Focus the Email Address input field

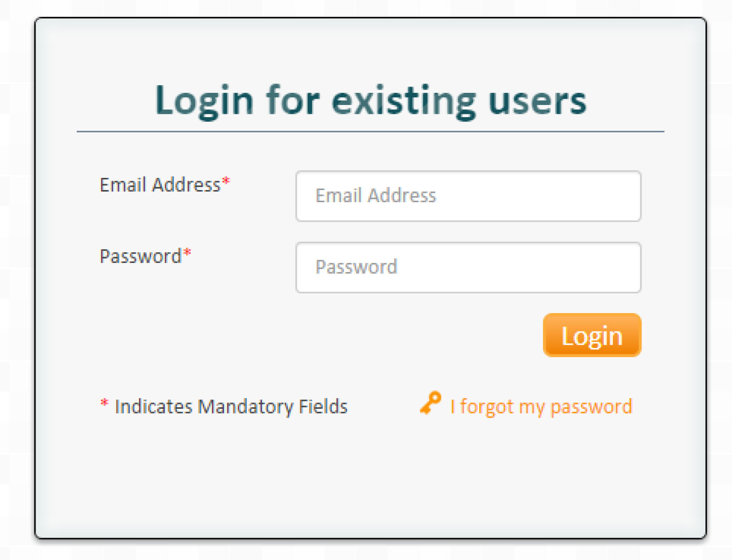point(468,196)
